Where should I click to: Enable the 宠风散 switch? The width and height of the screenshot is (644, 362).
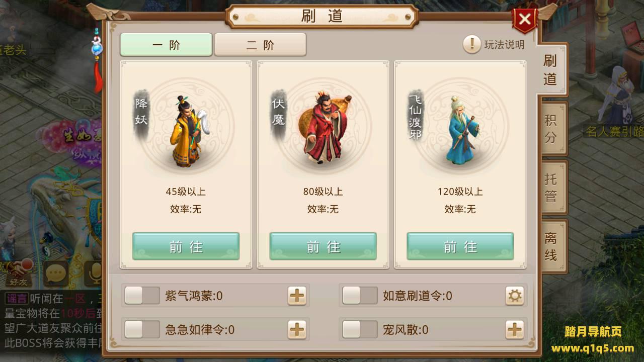[x=359, y=330]
